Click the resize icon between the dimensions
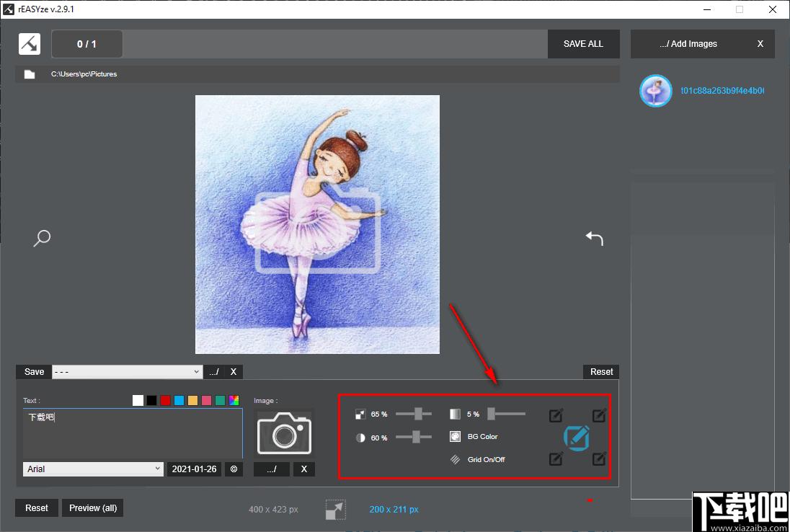The width and height of the screenshot is (790, 532). (335, 510)
